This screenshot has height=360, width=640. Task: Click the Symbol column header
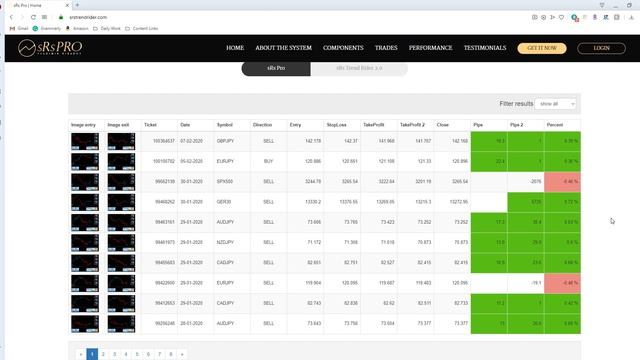tap(224, 125)
